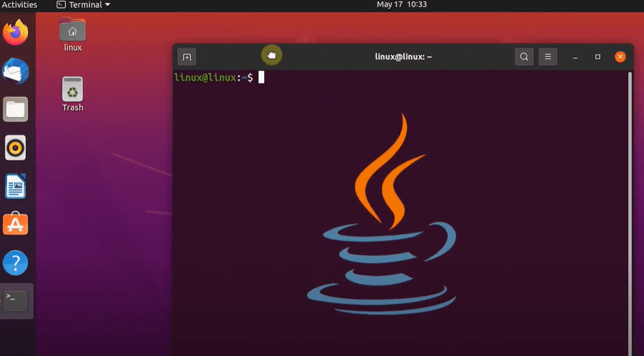Open LibreOffice Writer from the dock
Image resolution: width=644 pixels, height=356 pixels.
pos(16,186)
